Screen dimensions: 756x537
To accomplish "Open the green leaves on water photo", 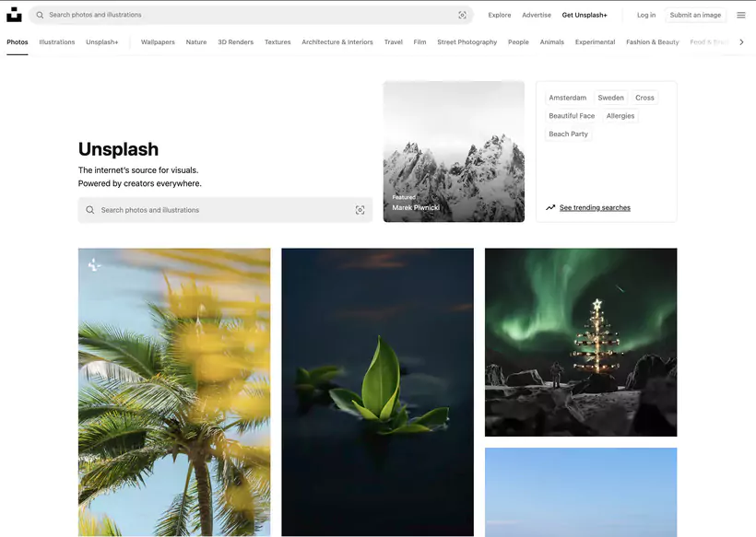I will (x=377, y=392).
